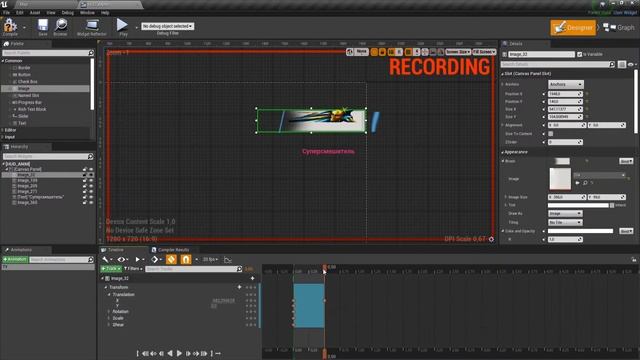Switch to Graph mode
Screen dimensions: 640x360
[x=619, y=27]
